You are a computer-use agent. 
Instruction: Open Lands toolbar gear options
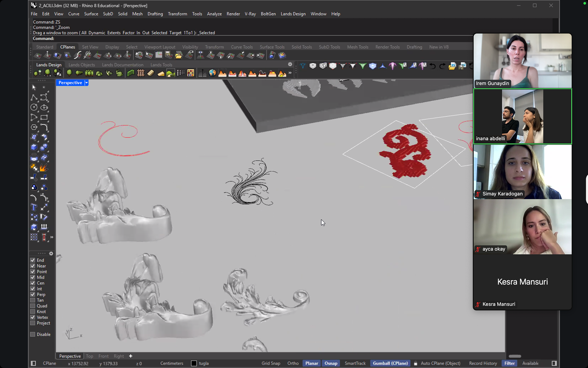[x=290, y=64]
